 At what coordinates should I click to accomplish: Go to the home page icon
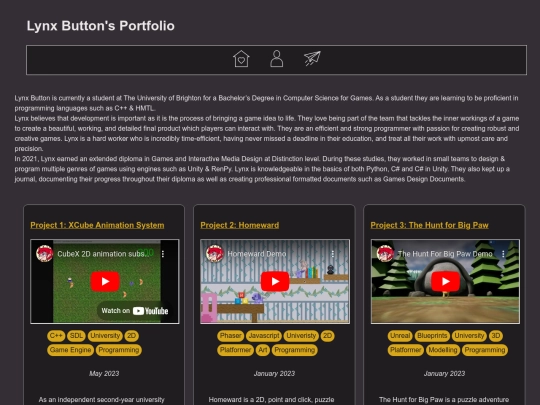tap(241, 59)
